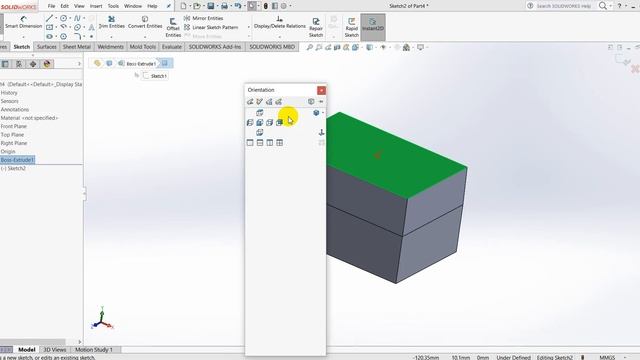The image size is (640, 360).
Task: Select the Left view cube in Orientation panel
Action: coord(250,122)
